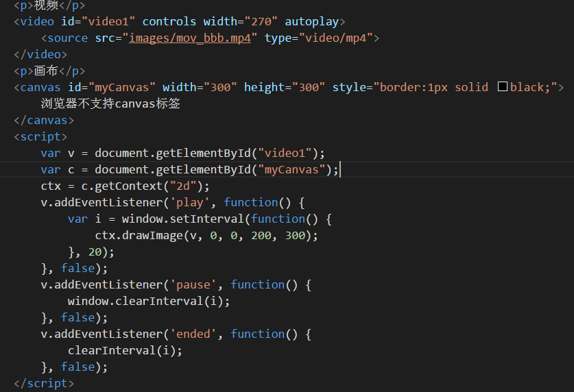Screen dimensions: 574x392
Task: Click the <p>画布</p> line
Action: pos(49,71)
